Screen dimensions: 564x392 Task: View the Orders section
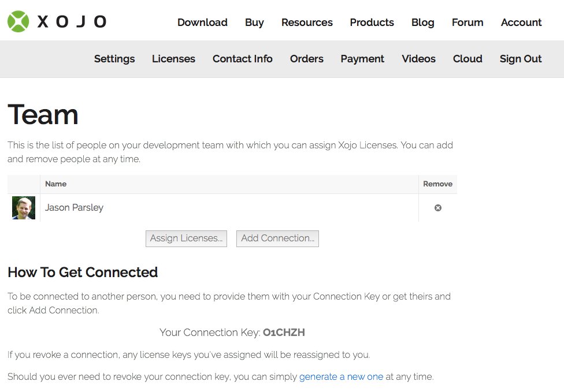coord(306,58)
